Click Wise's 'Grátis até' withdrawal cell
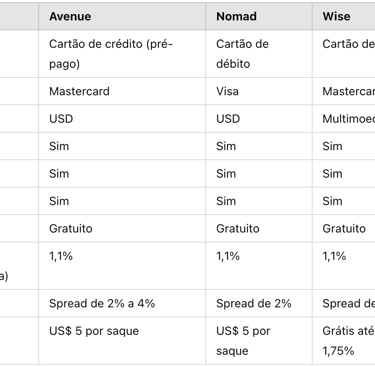Viewport: 375px width, 366px height. pos(344,340)
